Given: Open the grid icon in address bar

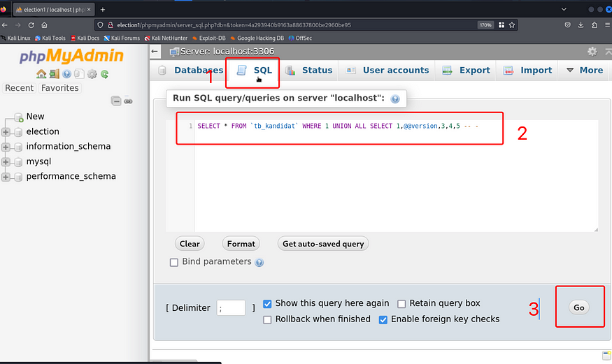Looking at the screenshot, I should 501,25.
